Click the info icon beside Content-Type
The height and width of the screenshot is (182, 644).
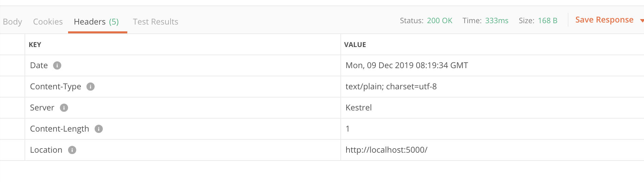pos(91,87)
